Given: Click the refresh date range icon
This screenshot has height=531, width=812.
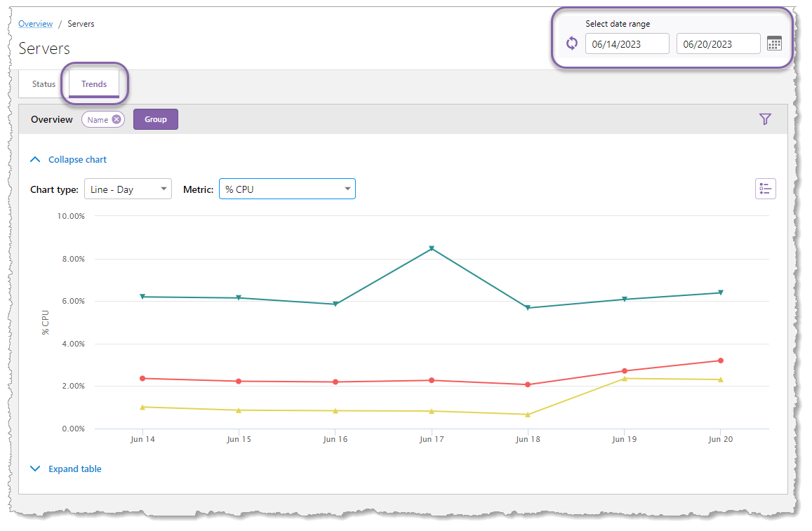Looking at the screenshot, I should pos(571,43).
